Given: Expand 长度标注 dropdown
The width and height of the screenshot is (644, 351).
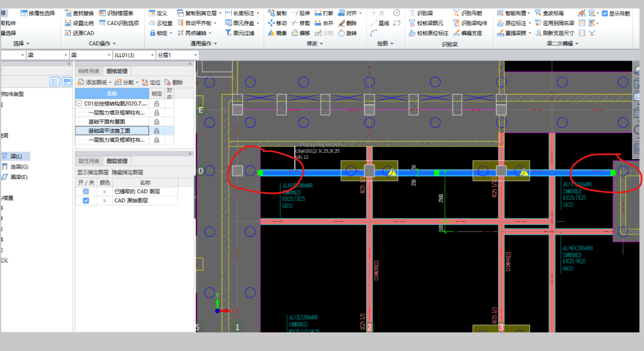Looking at the screenshot, I should tap(258, 13).
